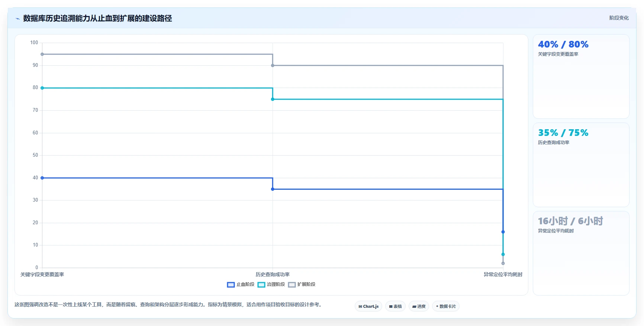Click the 治理阶段 data point at 80
Viewport: 644px width, 326px height.
click(x=42, y=88)
